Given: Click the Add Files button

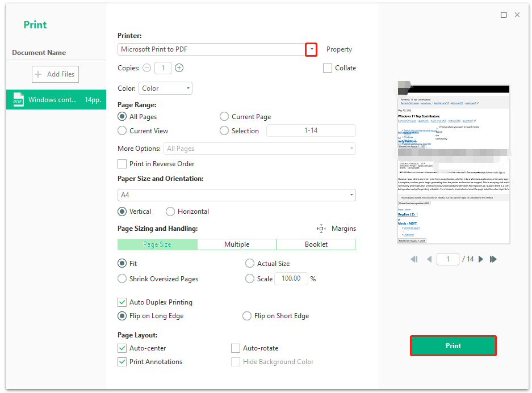Looking at the screenshot, I should [x=55, y=74].
